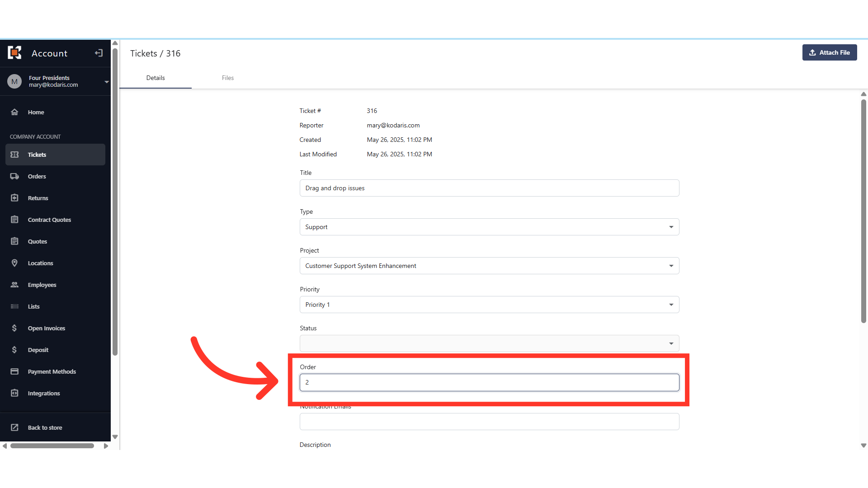Click the Attach File button
This screenshot has height=488, width=868.
(x=829, y=52)
